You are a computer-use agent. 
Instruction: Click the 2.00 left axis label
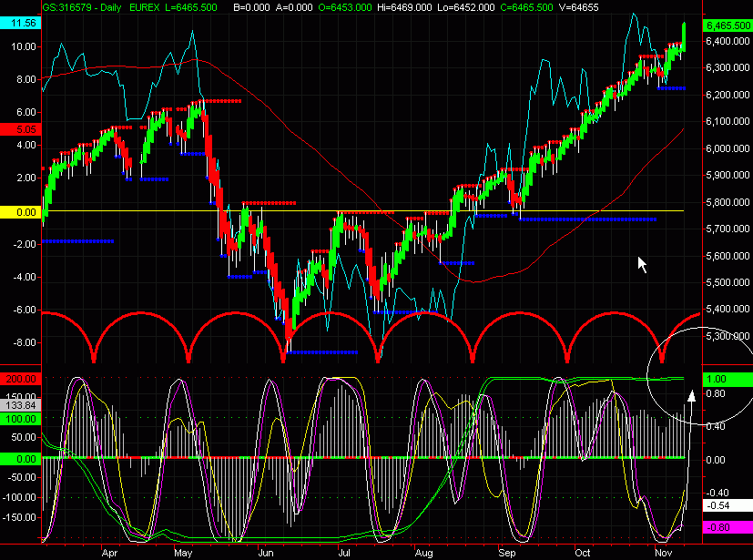pyautogui.click(x=25, y=178)
